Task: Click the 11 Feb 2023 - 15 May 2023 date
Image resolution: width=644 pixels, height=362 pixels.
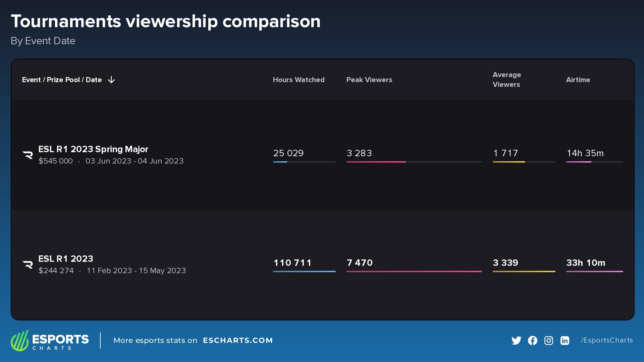Action: 136,270
